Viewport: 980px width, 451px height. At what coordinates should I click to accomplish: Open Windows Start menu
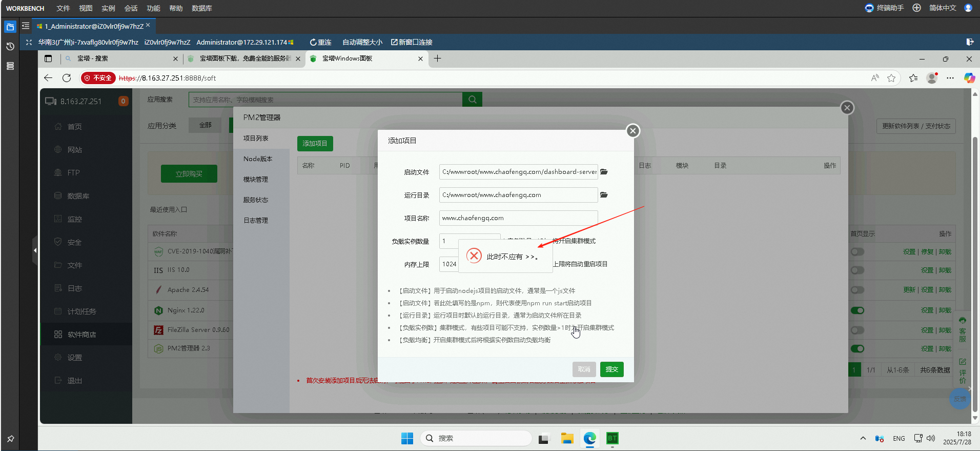[x=407, y=438]
